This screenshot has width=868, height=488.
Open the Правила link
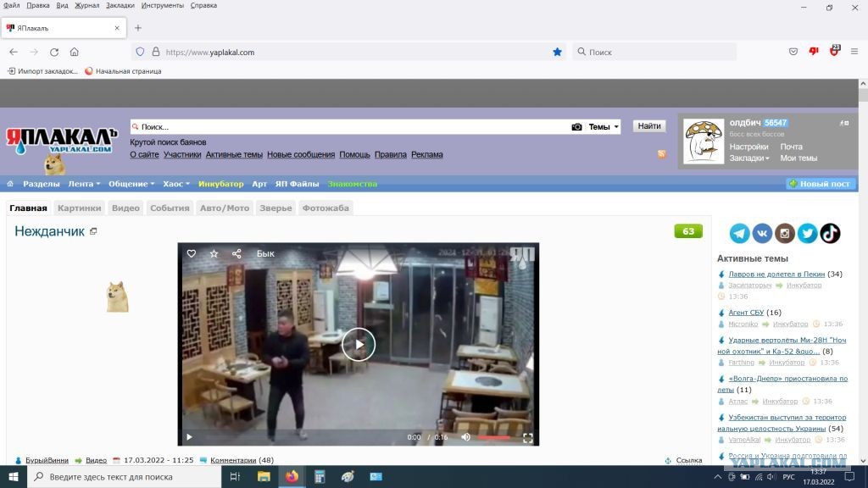tap(390, 154)
